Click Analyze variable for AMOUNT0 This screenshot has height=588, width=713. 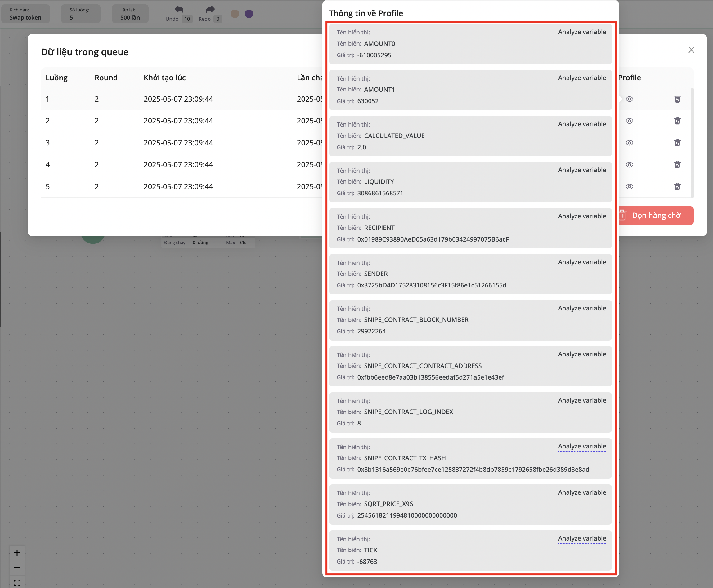pos(582,32)
